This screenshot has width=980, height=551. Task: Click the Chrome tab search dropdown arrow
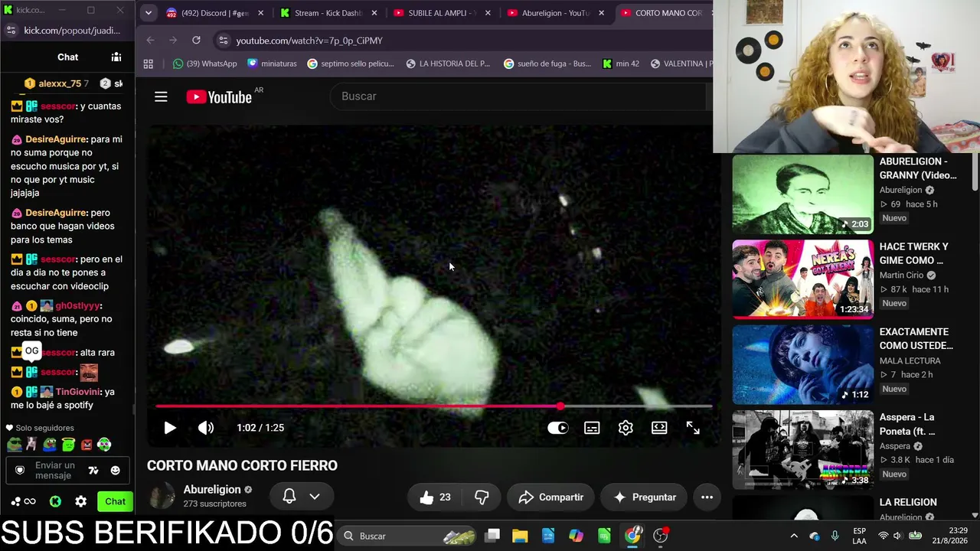(149, 13)
